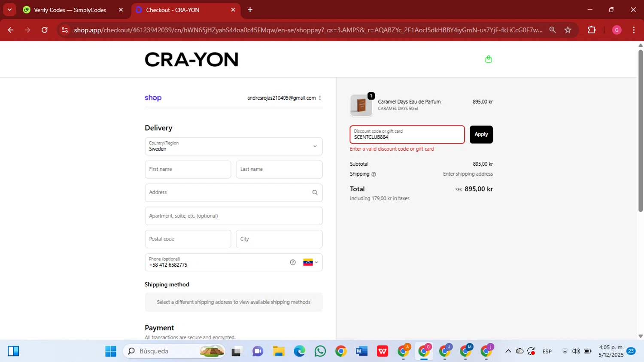
Task: Show hidden system tray icons
Action: click(x=508, y=351)
